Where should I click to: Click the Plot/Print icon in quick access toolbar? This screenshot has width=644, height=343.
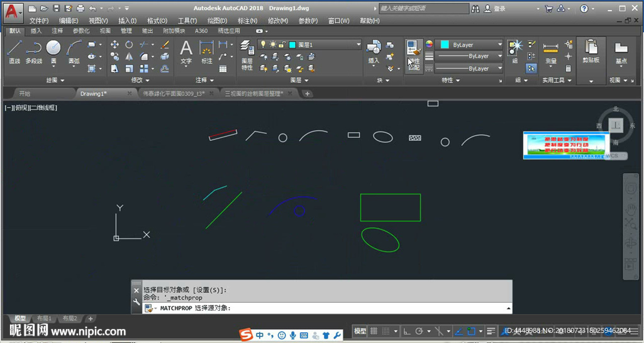pos(80,8)
